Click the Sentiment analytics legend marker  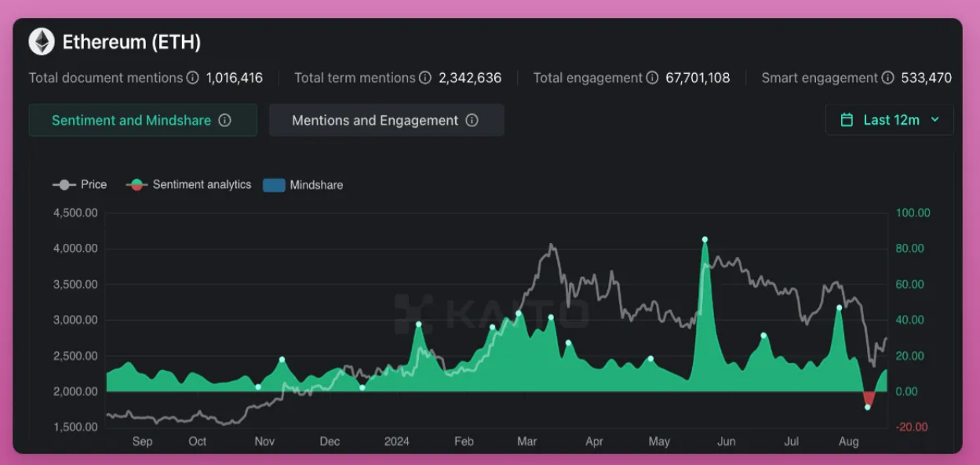click(137, 185)
